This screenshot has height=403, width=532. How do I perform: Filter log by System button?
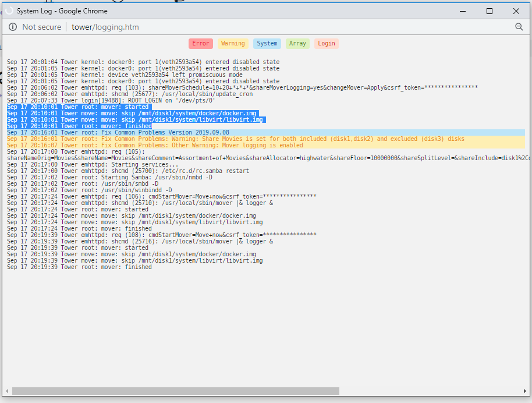click(x=267, y=44)
